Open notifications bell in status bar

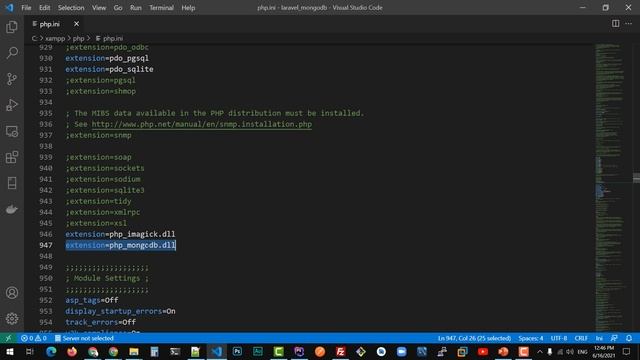click(629, 338)
